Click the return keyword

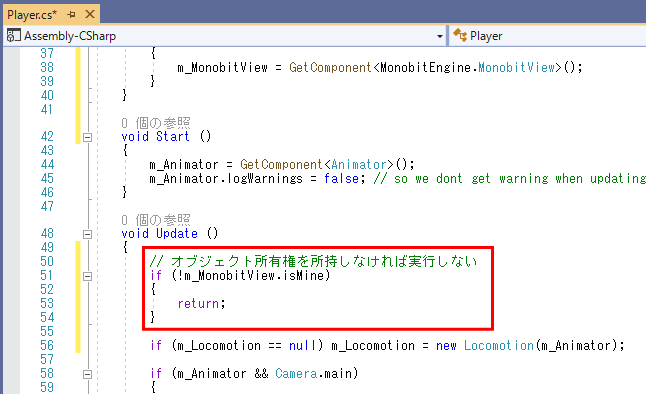198,304
